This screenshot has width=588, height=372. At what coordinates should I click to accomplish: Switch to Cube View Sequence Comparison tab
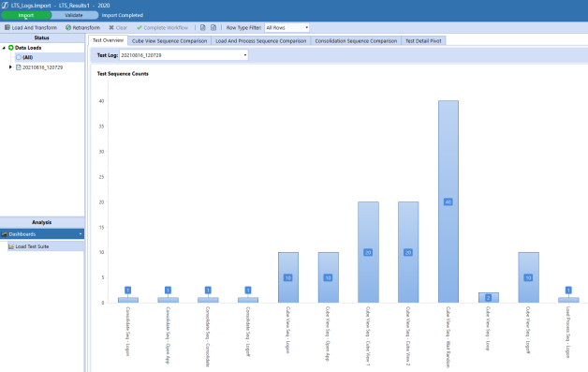[x=169, y=41]
